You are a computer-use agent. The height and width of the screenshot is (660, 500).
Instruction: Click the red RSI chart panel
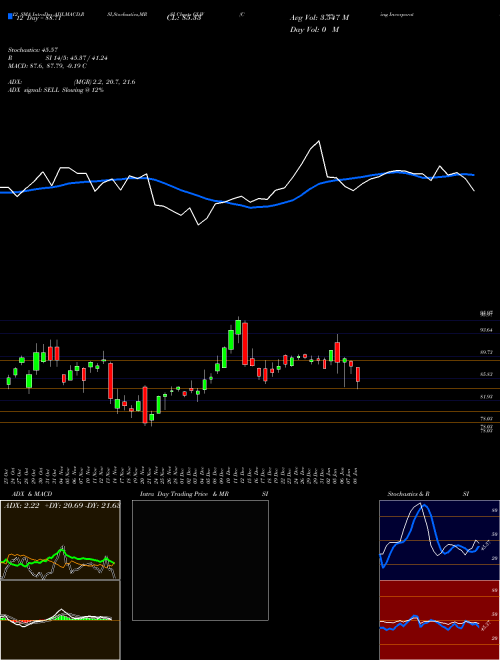[x=439, y=620]
